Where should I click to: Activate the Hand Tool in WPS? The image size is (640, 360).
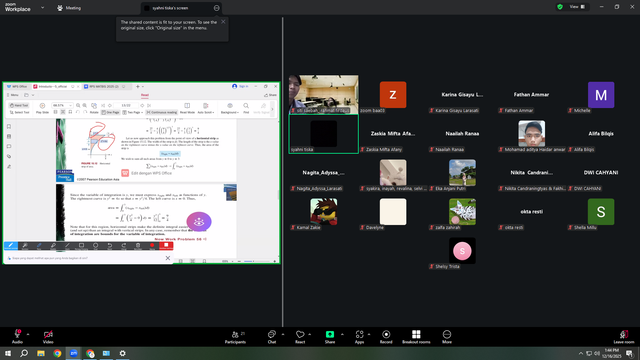pos(19,105)
